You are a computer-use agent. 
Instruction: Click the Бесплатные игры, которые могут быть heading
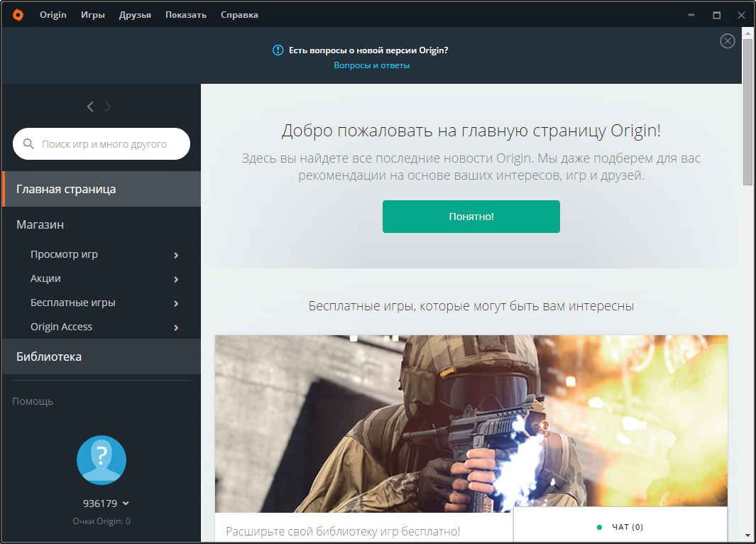click(x=471, y=306)
